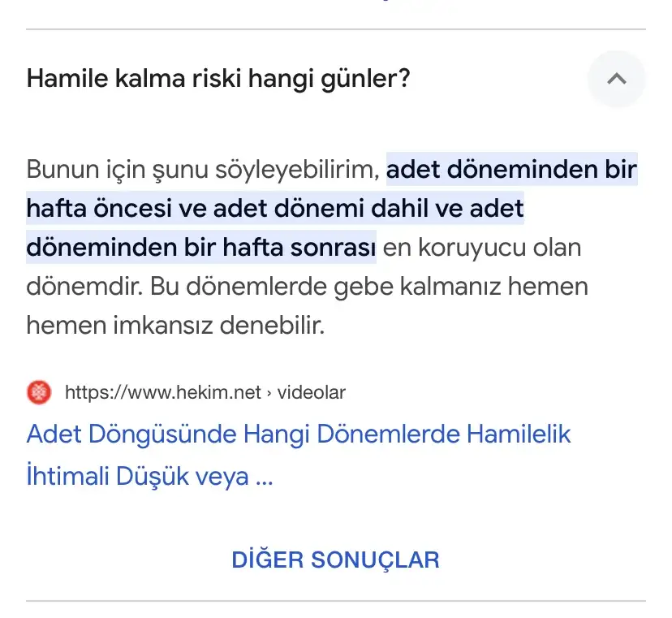Image resolution: width=672 pixels, height=618 pixels.
Task: Open "Adet Döngüsünde Hangi Dönemlerde Hamilelik" result
Action: click(x=298, y=434)
